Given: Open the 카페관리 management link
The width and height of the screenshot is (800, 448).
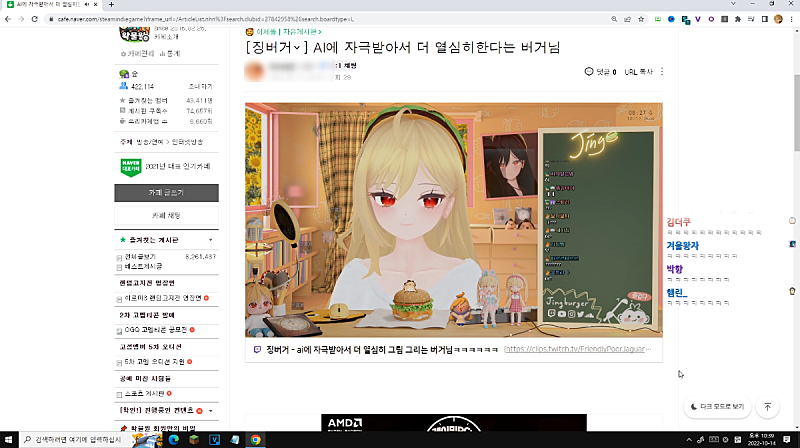Looking at the screenshot, I should tap(138, 54).
